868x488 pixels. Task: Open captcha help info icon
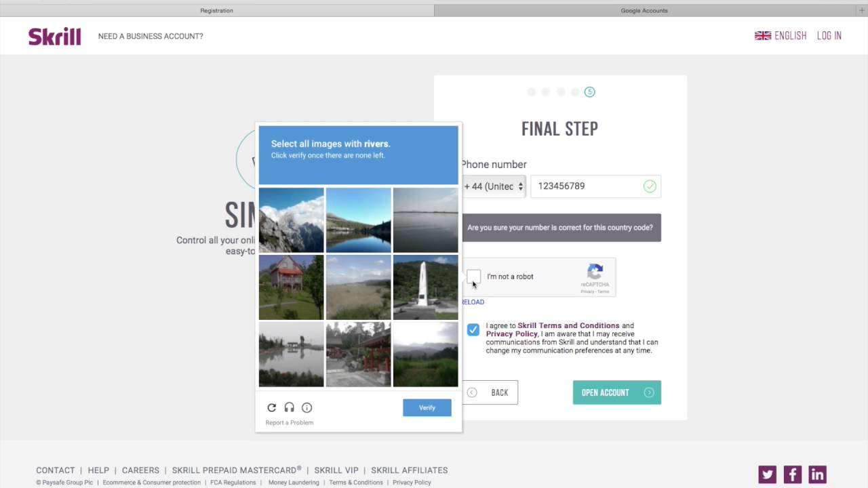pos(307,407)
